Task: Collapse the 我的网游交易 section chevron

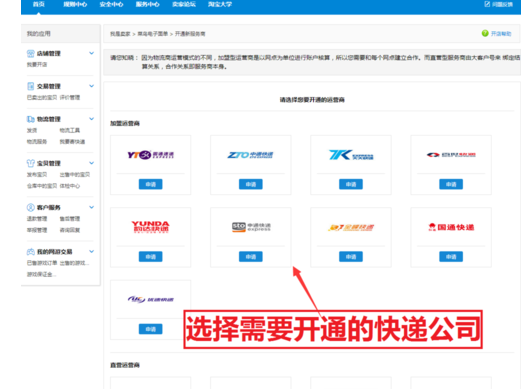Action: coord(91,251)
